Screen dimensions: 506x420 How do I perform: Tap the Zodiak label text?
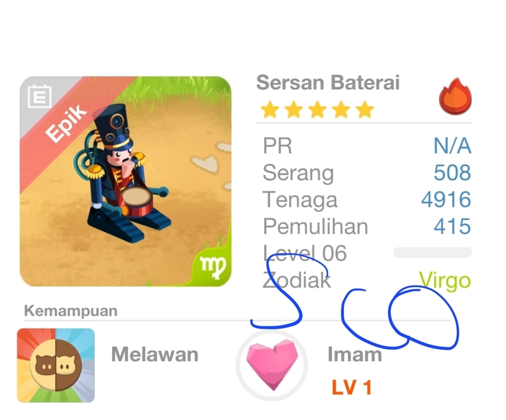[297, 280]
